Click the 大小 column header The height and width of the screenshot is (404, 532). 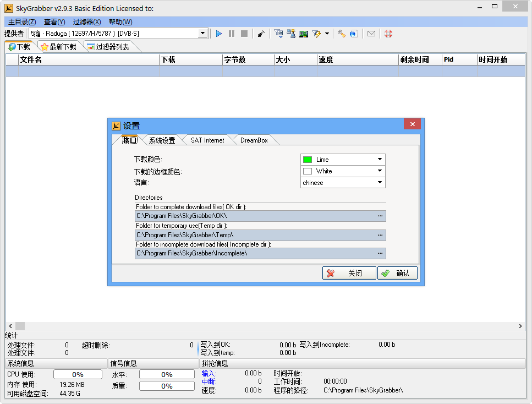[x=296, y=60]
